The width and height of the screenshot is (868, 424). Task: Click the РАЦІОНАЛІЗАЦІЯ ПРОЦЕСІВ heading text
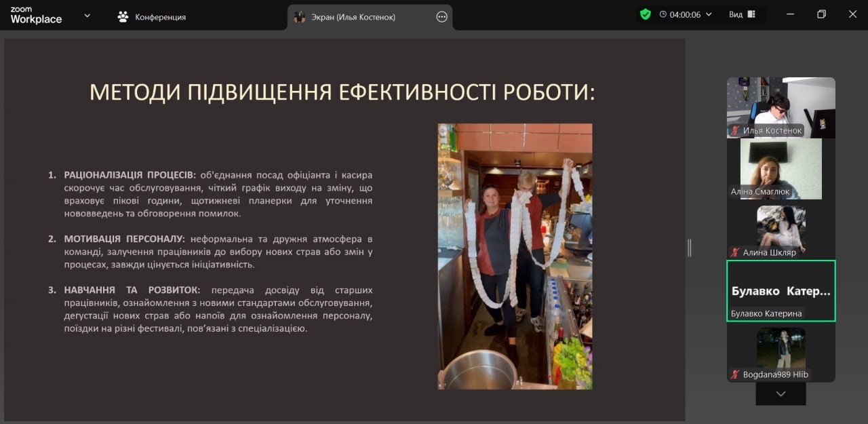[130, 175]
